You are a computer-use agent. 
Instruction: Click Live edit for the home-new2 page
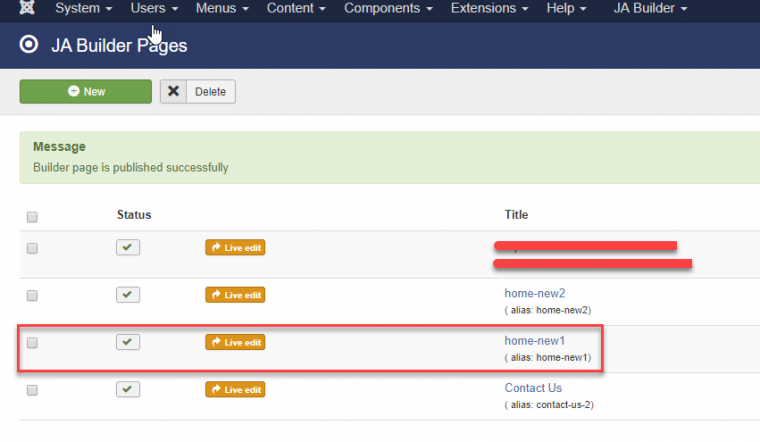click(235, 295)
